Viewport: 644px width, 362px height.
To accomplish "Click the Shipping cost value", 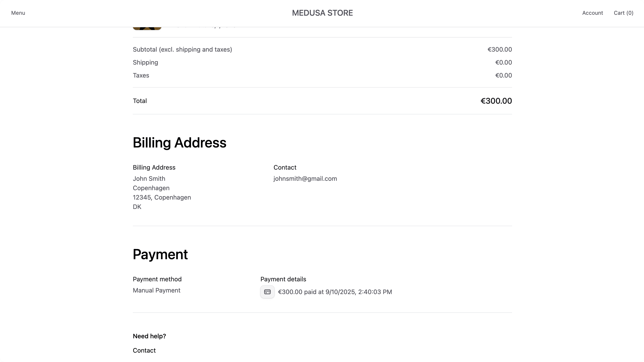I will (503, 62).
